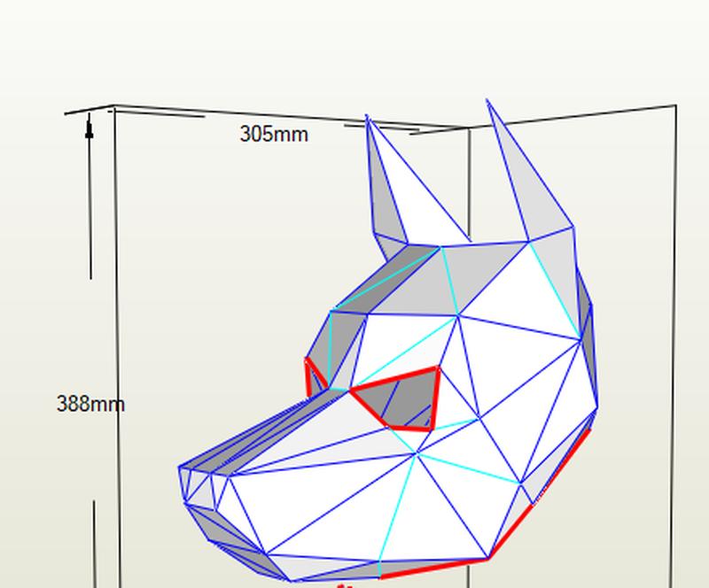Select the red top edge of the eye opening
709x588 pixels.
pyautogui.click(x=394, y=378)
